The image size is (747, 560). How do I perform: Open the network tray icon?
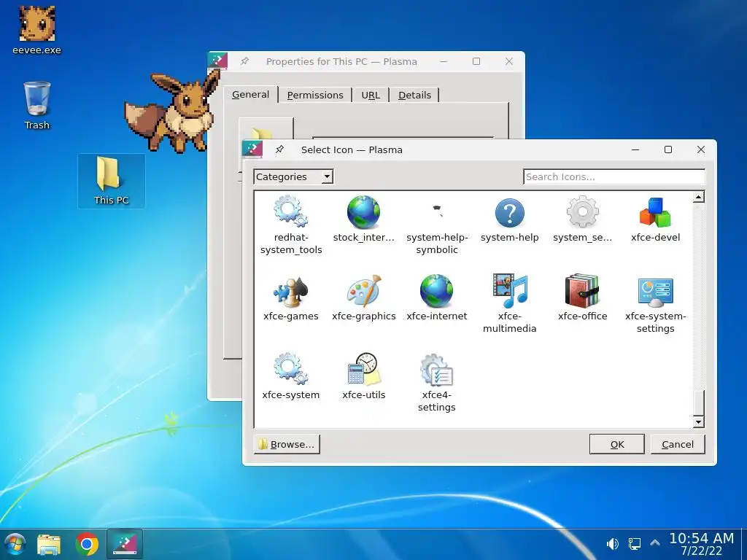click(634, 544)
